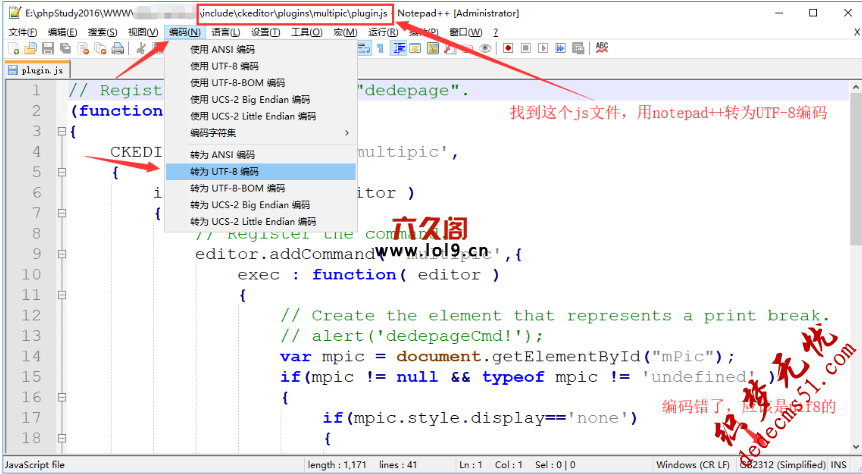Click the spell check ABC icon
862x474 pixels.
602,47
